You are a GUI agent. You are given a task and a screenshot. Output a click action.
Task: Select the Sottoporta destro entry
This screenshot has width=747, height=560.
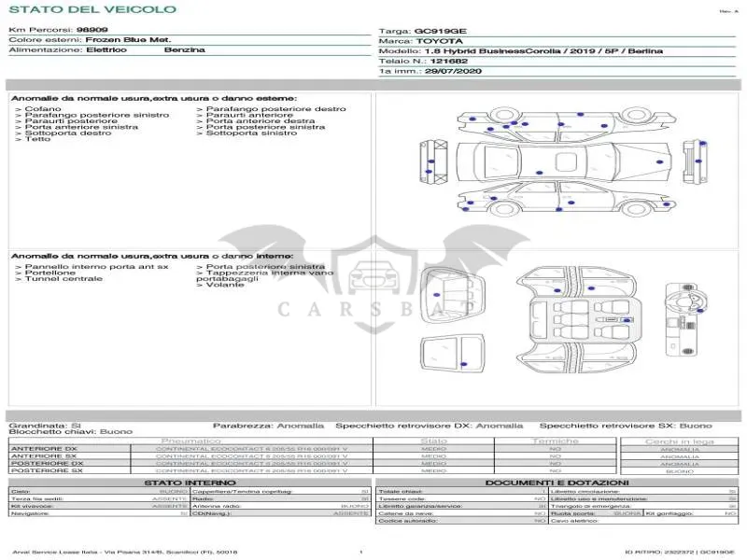68,133
